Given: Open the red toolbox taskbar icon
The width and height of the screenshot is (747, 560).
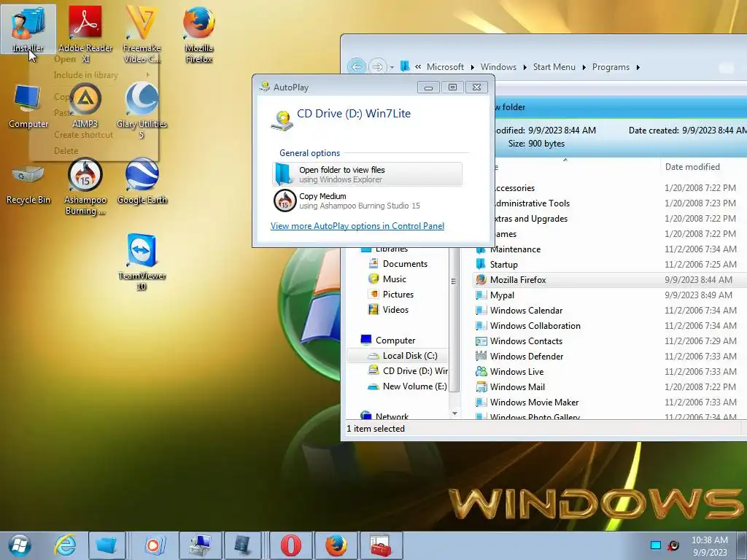Looking at the screenshot, I should click(x=381, y=545).
